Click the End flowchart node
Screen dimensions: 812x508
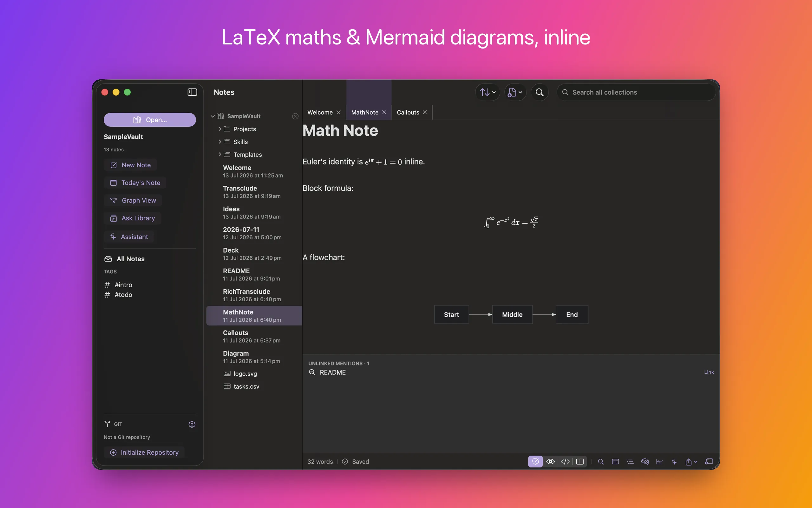pyautogui.click(x=572, y=314)
